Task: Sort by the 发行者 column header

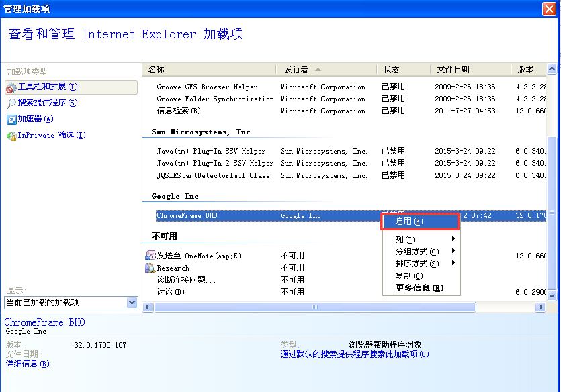Action: 327,70
